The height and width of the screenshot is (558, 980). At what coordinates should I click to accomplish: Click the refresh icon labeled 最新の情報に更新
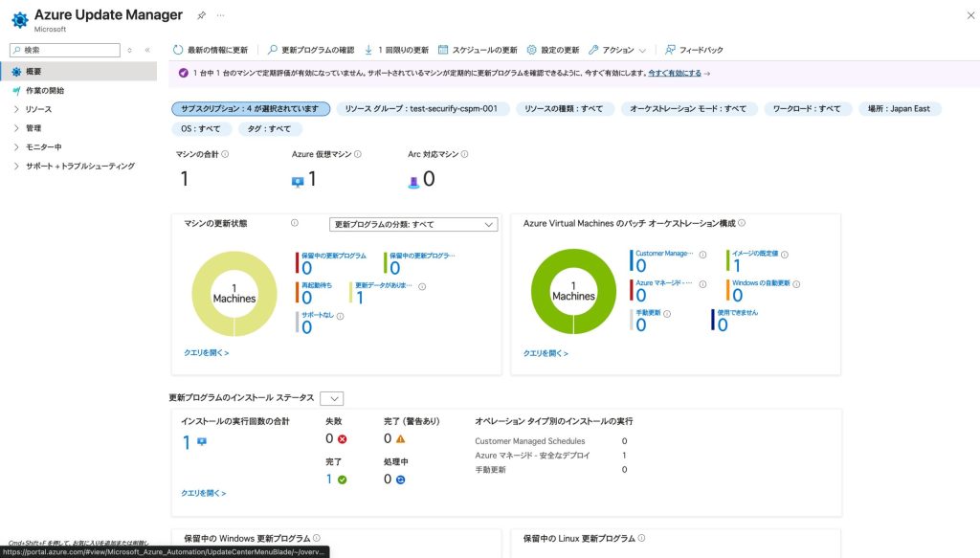(179, 50)
